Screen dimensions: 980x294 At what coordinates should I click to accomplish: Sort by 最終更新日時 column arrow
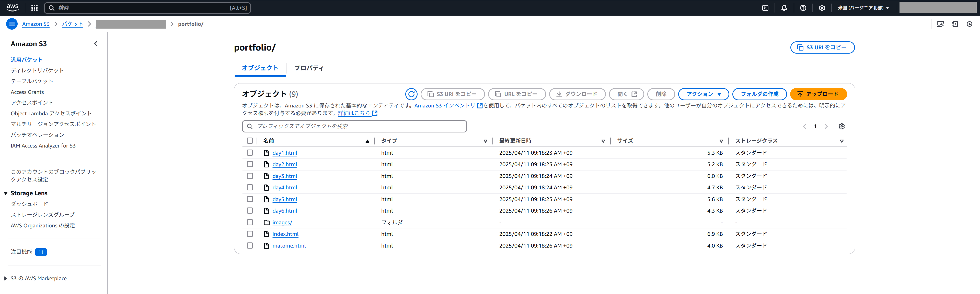tap(603, 141)
